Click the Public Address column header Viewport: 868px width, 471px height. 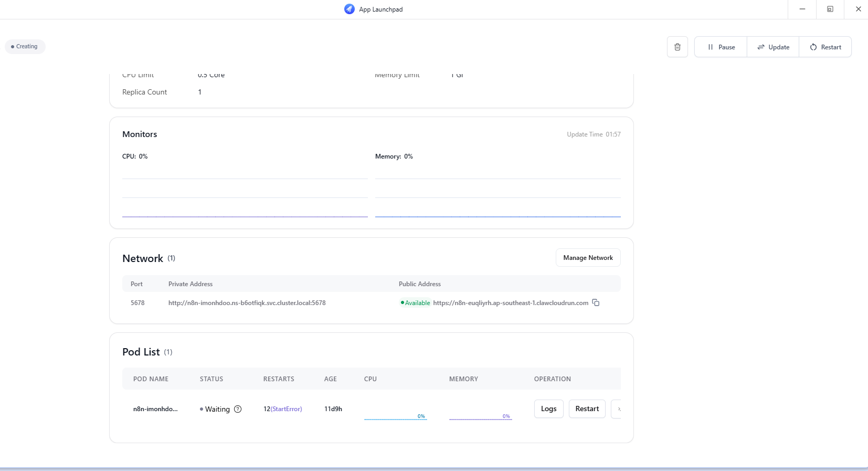pyautogui.click(x=420, y=284)
